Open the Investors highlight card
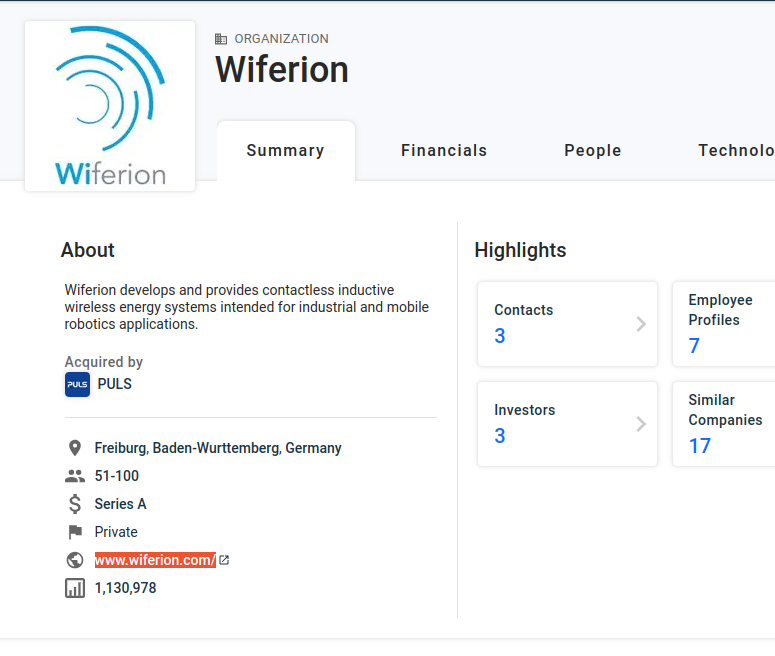 (567, 424)
